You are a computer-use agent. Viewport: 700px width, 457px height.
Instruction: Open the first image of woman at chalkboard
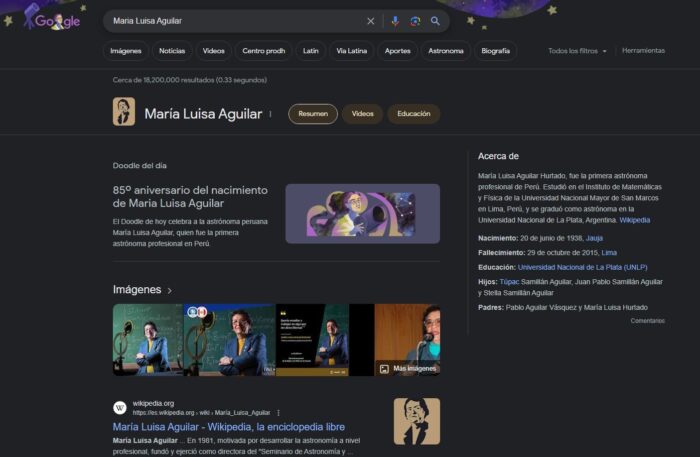pyautogui.click(x=148, y=340)
